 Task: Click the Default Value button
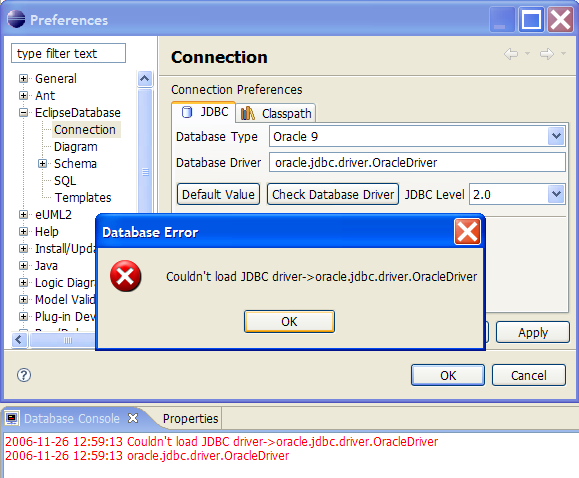pyautogui.click(x=218, y=194)
